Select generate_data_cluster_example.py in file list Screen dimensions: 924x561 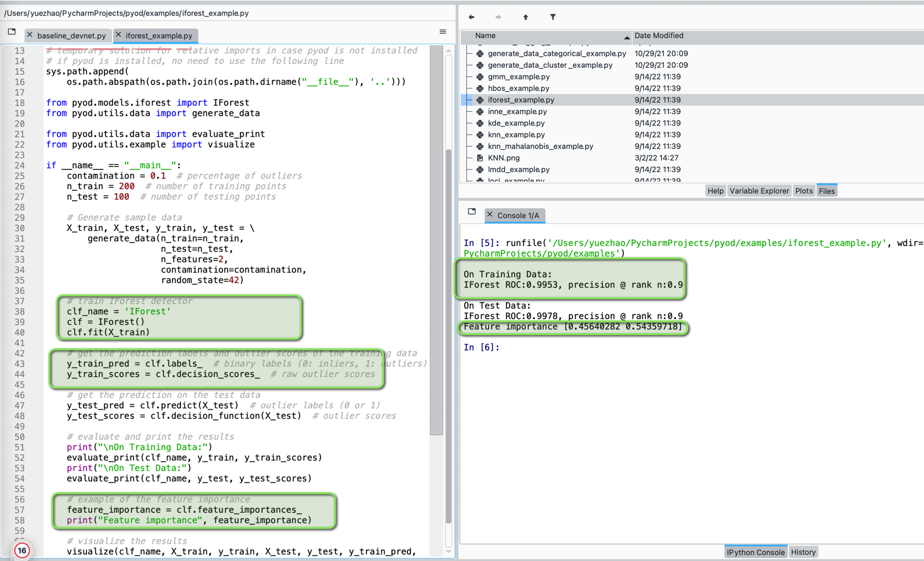pos(550,65)
